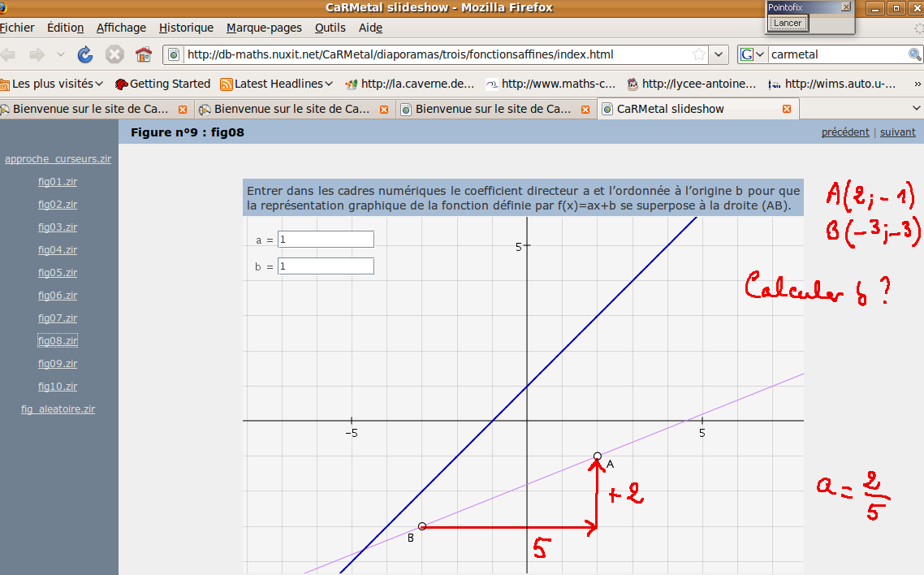This screenshot has height=575, width=924.
Task: Click the forward navigation arrow
Action: [37, 54]
